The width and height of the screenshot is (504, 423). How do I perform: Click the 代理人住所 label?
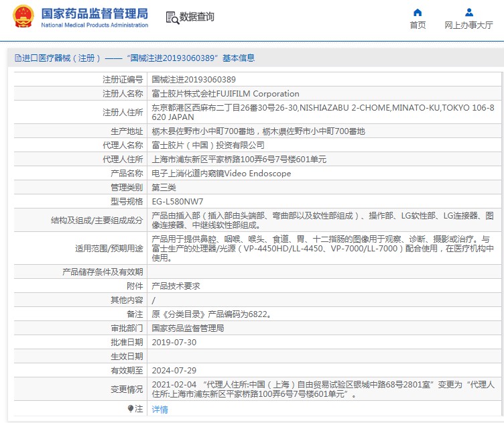point(123,160)
